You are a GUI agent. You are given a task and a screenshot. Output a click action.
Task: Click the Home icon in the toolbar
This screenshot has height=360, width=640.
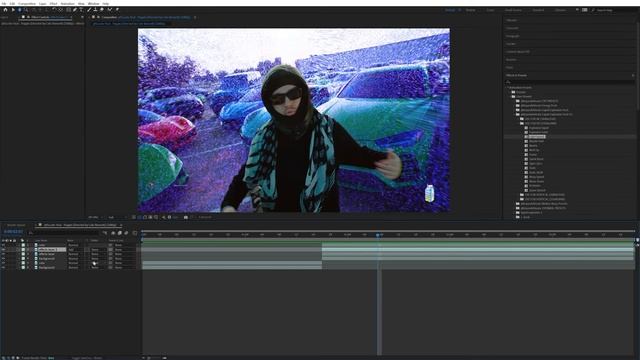pyautogui.click(x=5, y=9)
